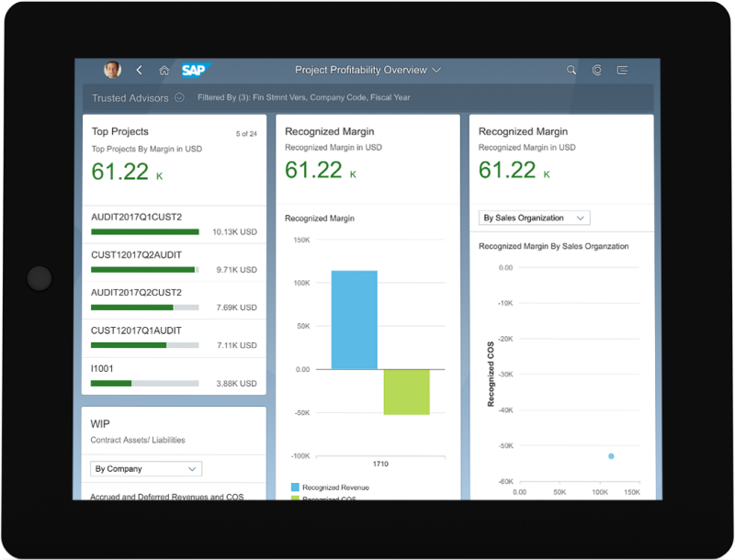Select the home icon in the shell bar
Viewport: 735px width, 560px height.
[x=164, y=69]
